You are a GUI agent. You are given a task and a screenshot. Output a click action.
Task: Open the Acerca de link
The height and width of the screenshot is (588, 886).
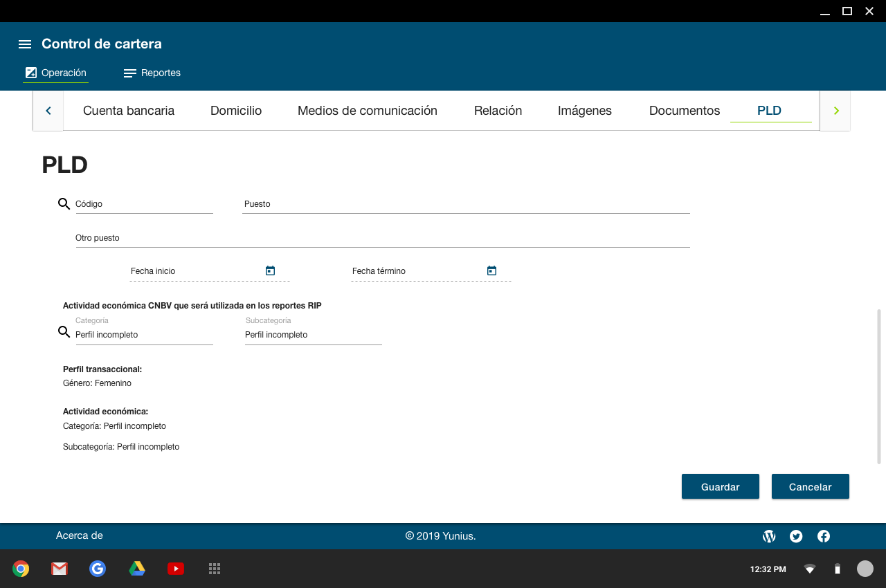[x=80, y=535]
